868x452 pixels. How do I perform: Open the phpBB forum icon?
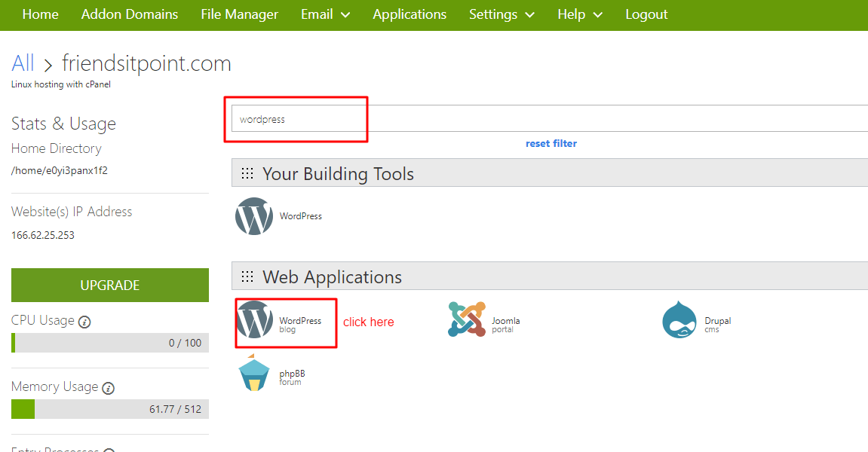pyautogui.click(x=254, y=372)
